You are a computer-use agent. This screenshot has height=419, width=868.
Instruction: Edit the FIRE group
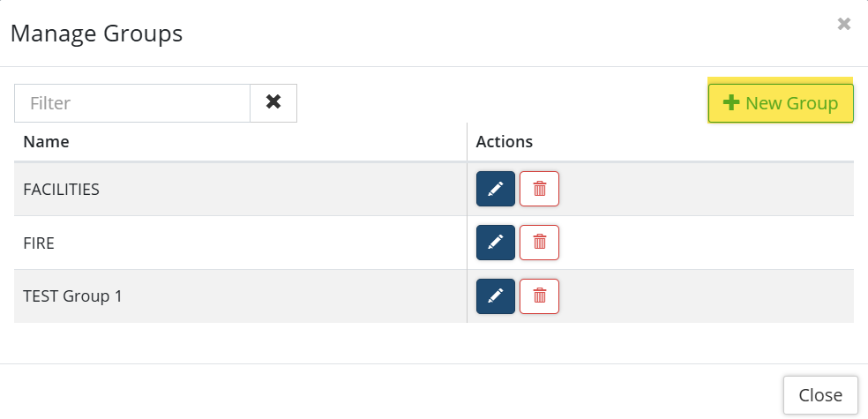[495, 243]
